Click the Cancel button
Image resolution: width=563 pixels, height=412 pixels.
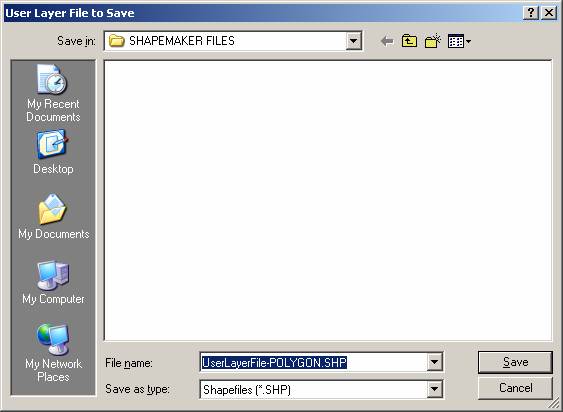pos(515,388)
